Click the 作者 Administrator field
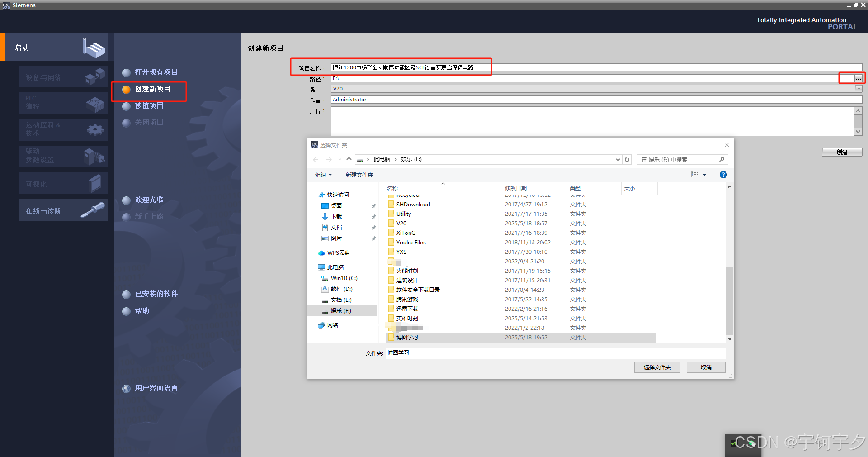 [x=596, y=100]
